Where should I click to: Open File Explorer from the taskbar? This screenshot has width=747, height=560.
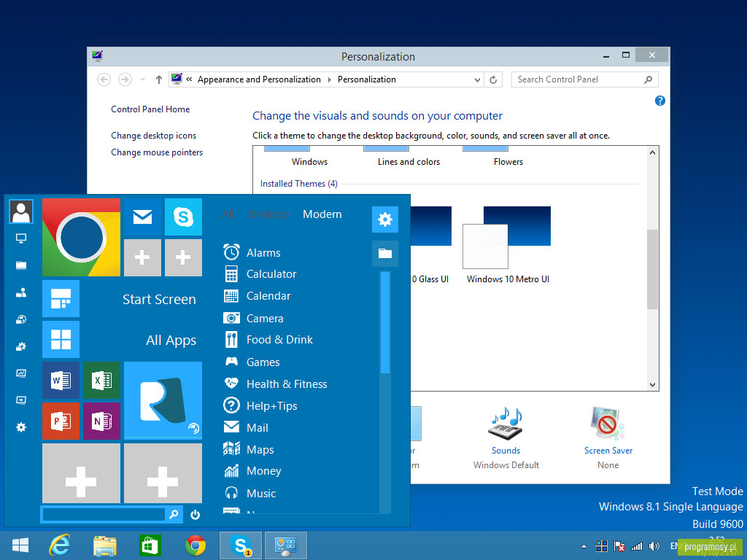[x=105, y=545]
